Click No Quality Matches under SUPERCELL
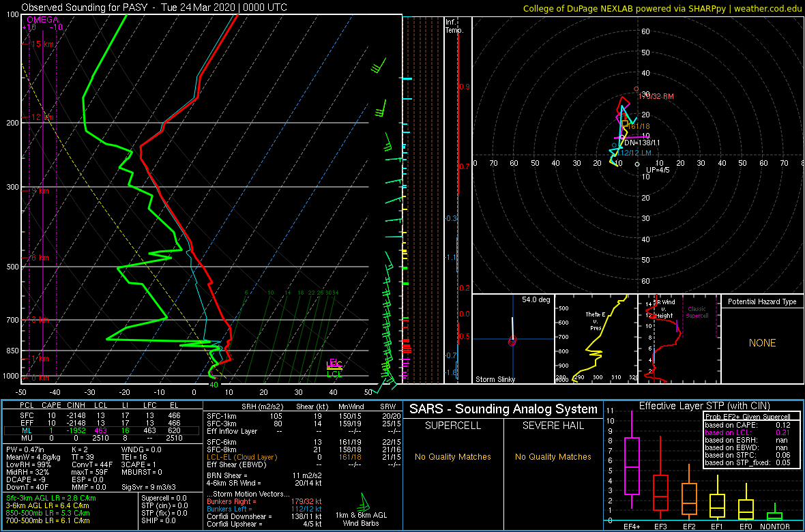The image size is (805, 532). tap(452, 457)
